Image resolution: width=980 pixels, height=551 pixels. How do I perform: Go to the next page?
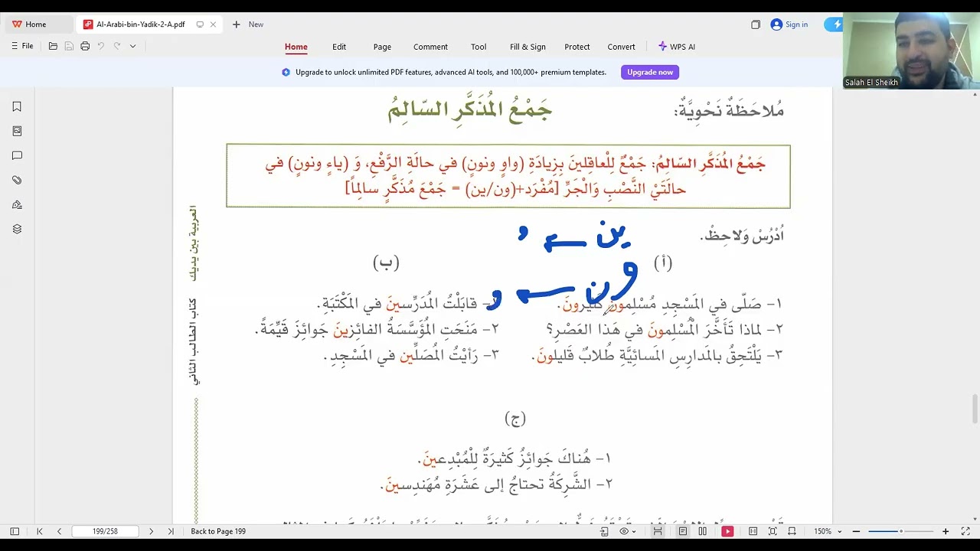(151, 531)
